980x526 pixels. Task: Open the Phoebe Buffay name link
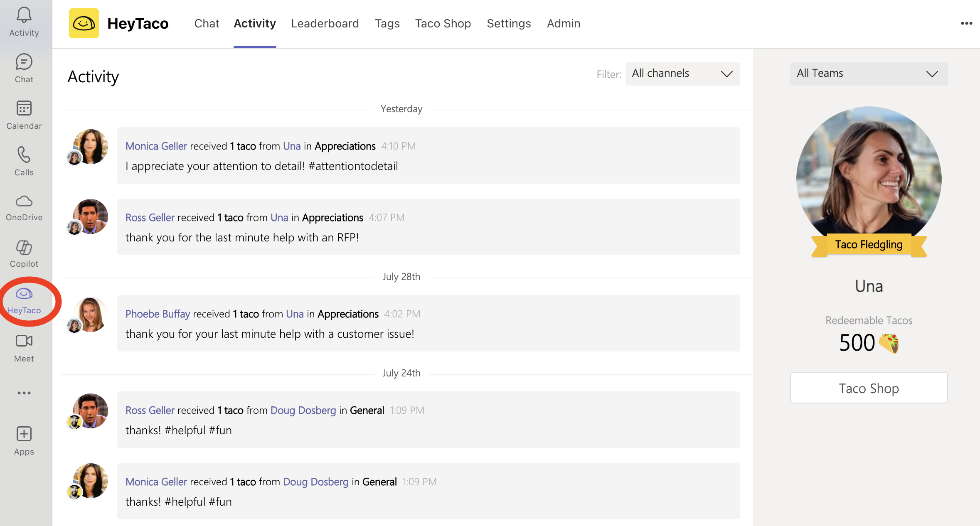(158, 314)
